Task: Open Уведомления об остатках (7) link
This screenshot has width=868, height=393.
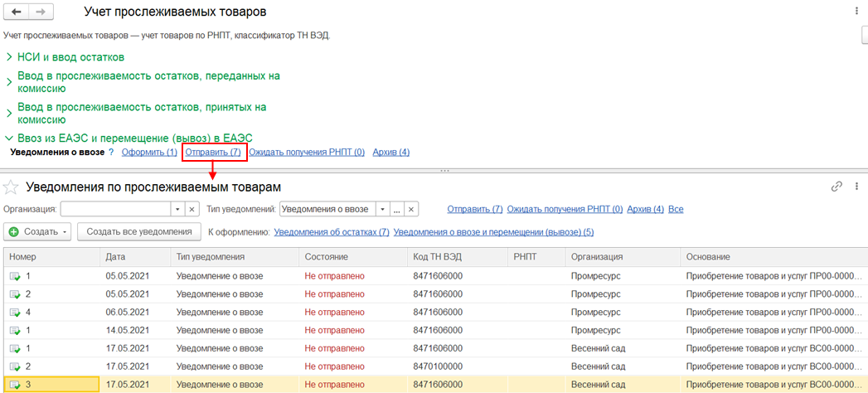Action: [x=332, y=232]
